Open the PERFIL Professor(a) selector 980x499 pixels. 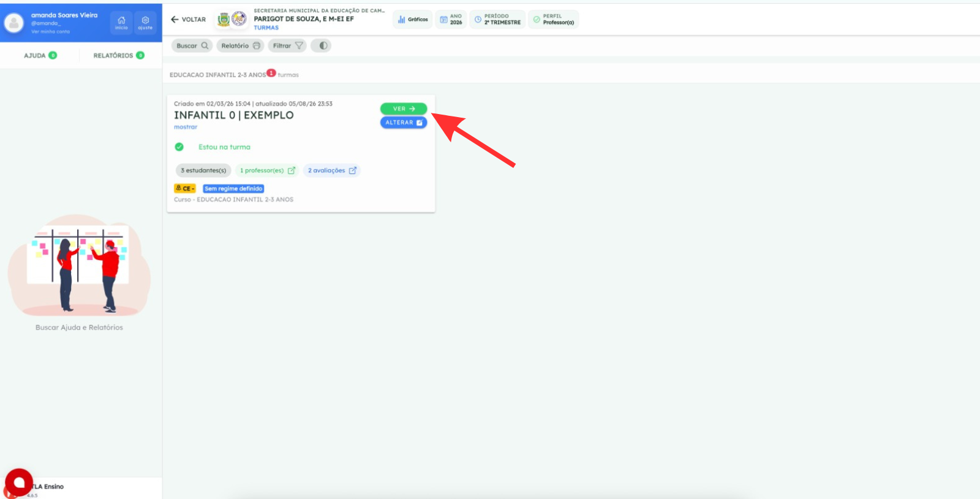tap(553, 20)
